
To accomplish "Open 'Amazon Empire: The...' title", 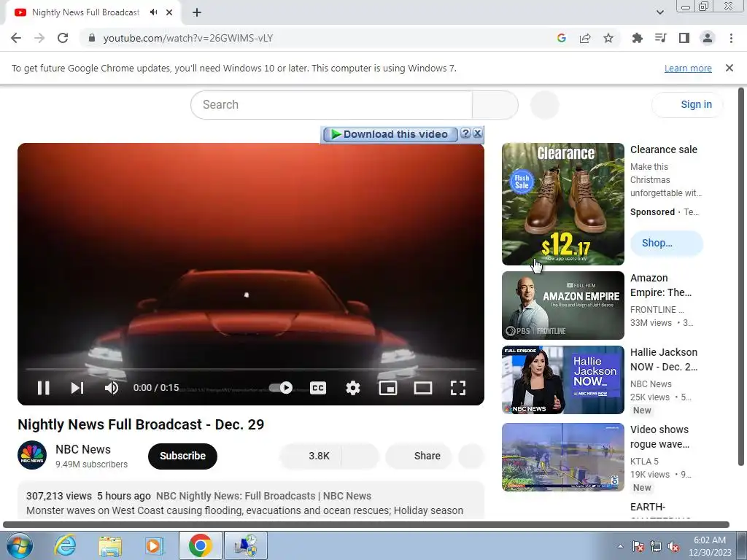I will (x=660, y=285).
